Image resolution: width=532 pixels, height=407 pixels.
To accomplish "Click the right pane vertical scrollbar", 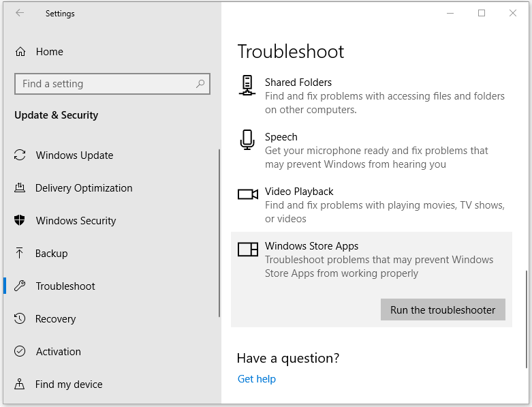I will click(527, 319).
